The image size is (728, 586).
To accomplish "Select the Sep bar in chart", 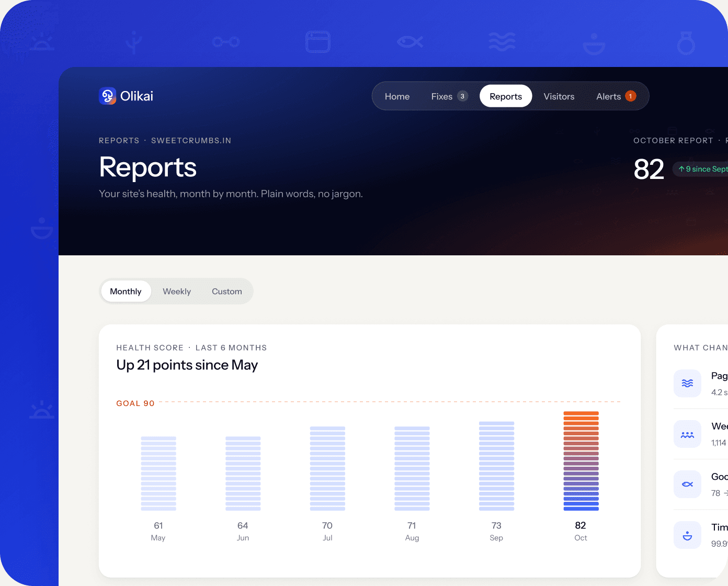I will point(496,466).
